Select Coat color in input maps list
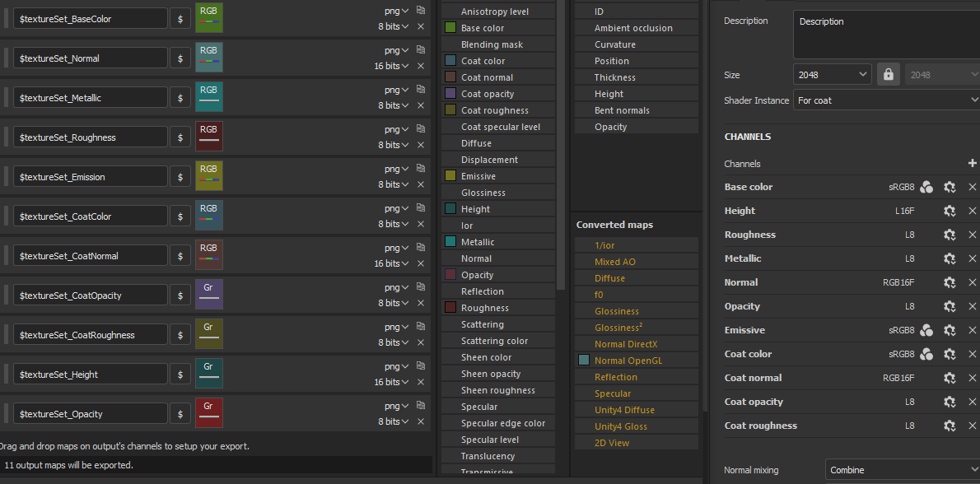This screenshot has height=484, width=980. [x=498, y=61]
